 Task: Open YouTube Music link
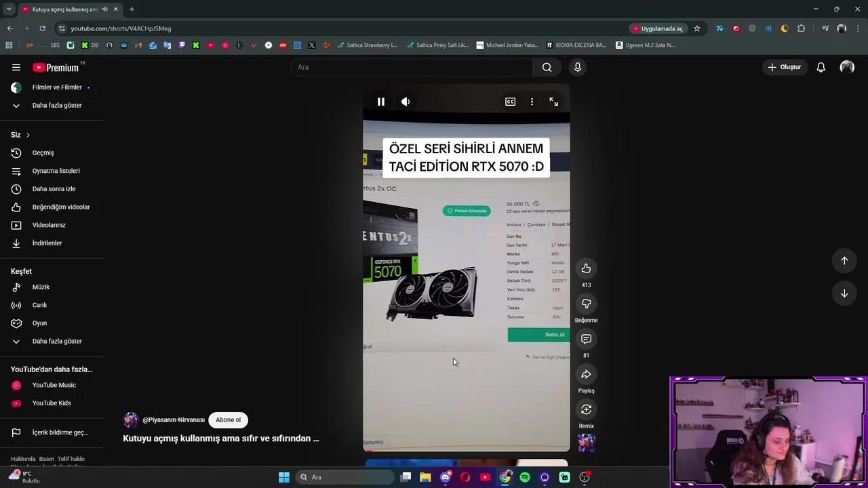(52, 385)
